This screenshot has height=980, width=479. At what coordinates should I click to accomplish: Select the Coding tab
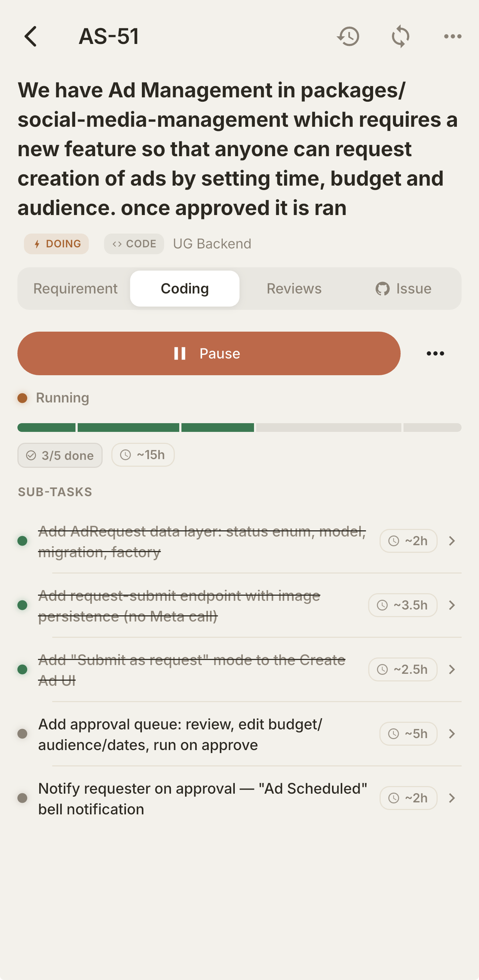point(185,289)
